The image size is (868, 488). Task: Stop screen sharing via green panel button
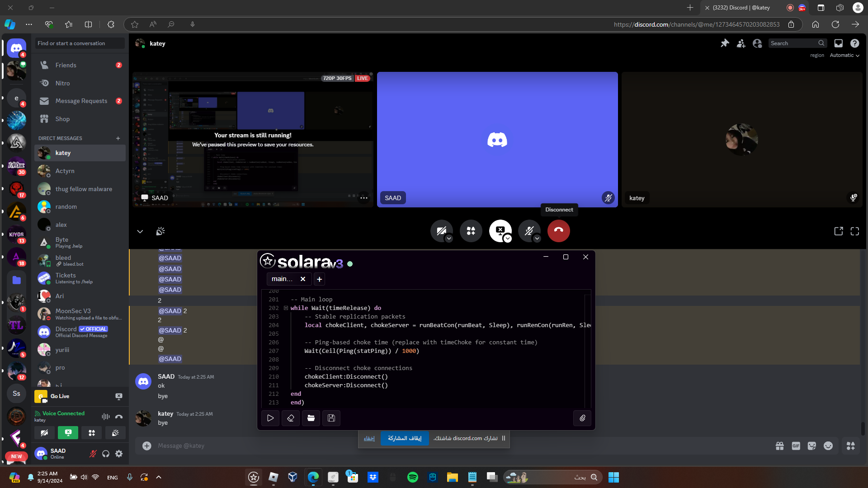tap(68, 433)
